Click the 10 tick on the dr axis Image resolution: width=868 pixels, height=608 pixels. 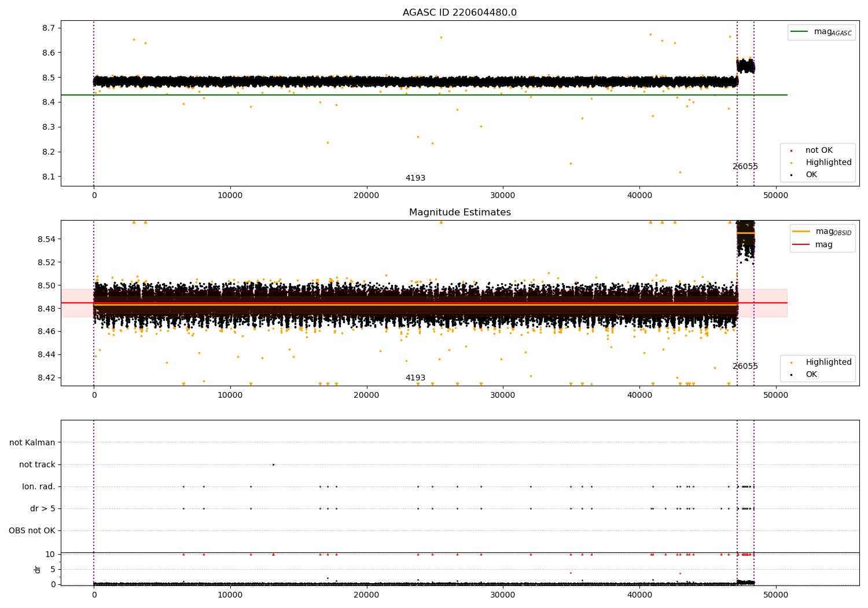pos(50,554)
